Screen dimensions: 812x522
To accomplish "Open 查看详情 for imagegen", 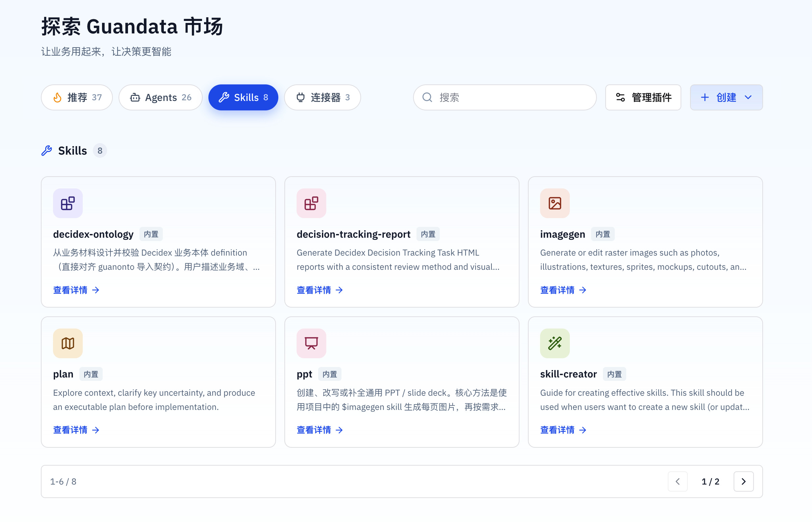I will coord(563,290).
